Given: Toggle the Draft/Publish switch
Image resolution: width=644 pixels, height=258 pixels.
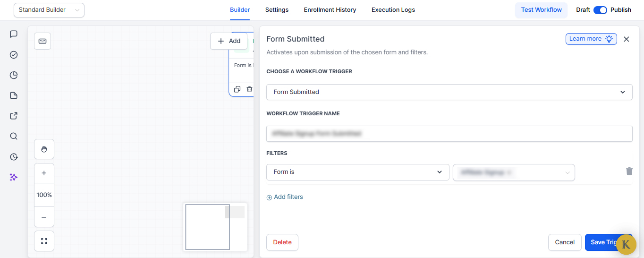Looking at the screenshot, I should (x=600, y=10).
